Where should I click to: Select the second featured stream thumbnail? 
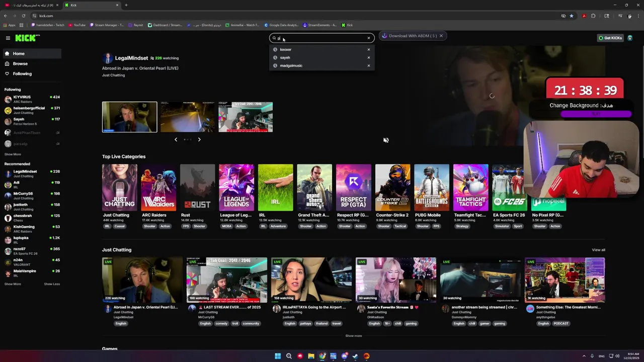[188, 117]
